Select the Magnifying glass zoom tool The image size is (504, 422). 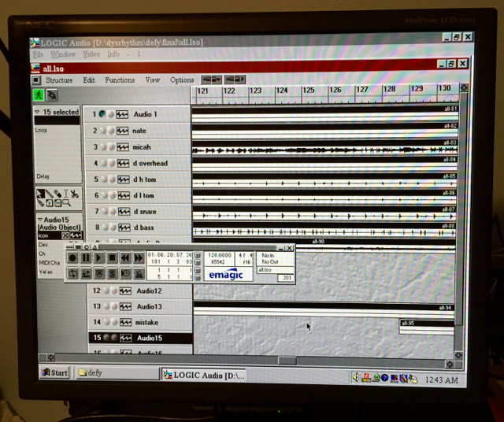pos(66,203)
